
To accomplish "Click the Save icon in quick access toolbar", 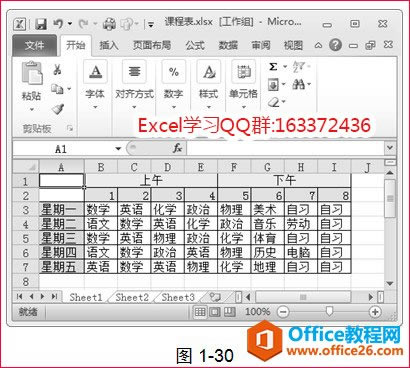I will [41, 24].
